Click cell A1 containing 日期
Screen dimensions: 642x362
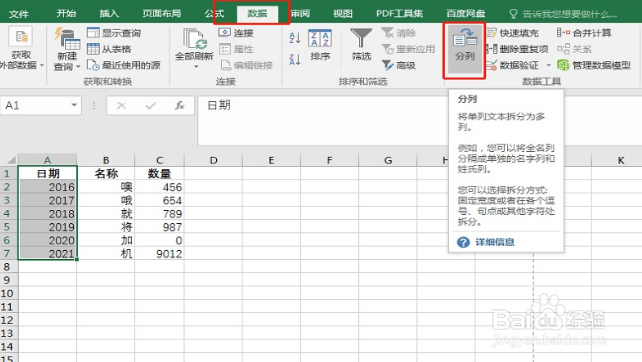click(x=47, y=174)
